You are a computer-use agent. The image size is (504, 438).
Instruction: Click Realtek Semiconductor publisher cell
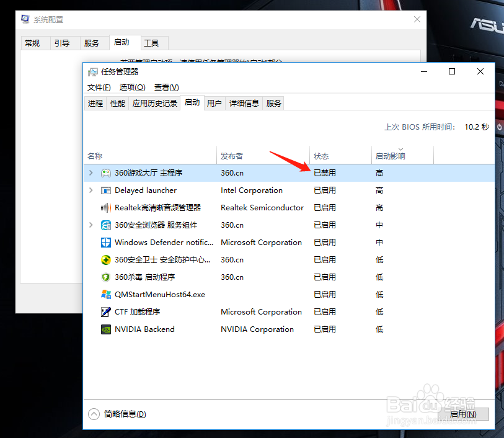262,208
